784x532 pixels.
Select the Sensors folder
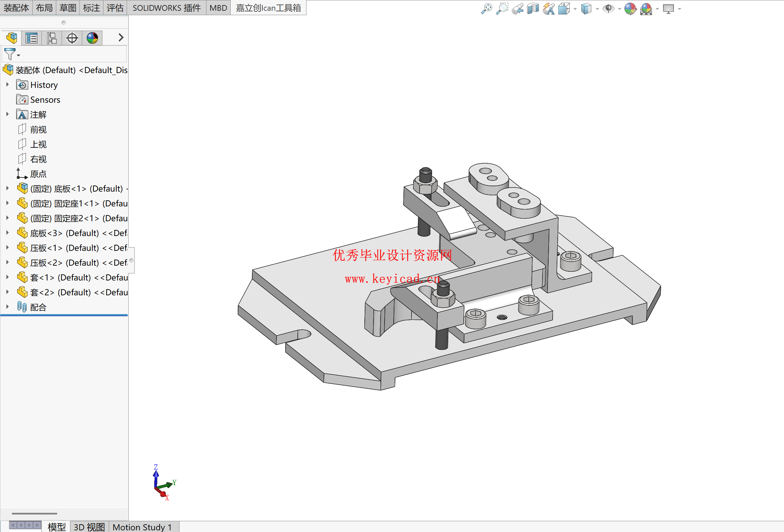pos(38,100)
